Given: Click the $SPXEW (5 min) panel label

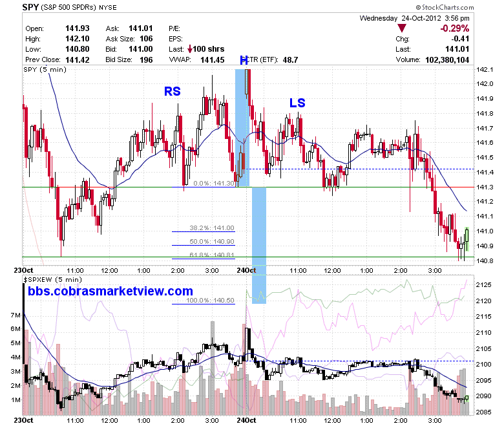Looking at the screenshot, I should click(53, 279).
